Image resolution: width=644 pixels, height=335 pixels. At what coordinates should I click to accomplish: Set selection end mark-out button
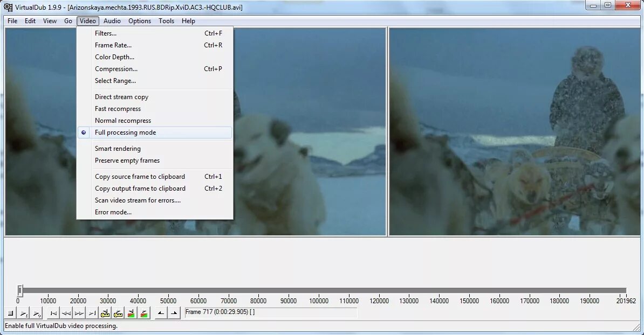tap(174, 313)
